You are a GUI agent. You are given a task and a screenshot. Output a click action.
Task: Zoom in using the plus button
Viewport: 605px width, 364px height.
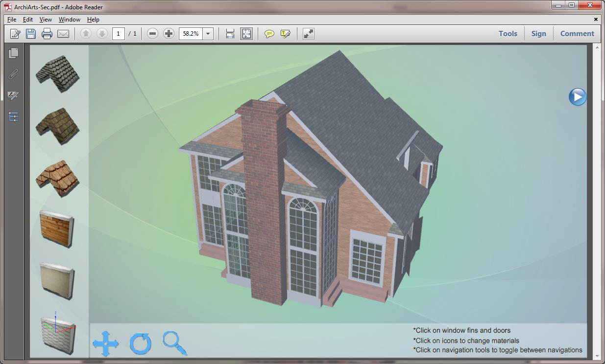pyautogui.click(x=169, y=34)
